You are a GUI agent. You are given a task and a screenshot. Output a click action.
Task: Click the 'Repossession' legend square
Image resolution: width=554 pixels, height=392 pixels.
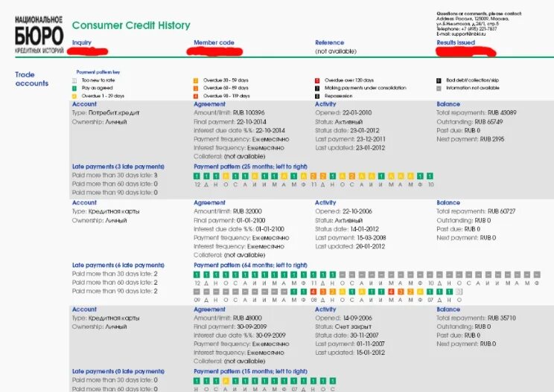pos(317,96)
